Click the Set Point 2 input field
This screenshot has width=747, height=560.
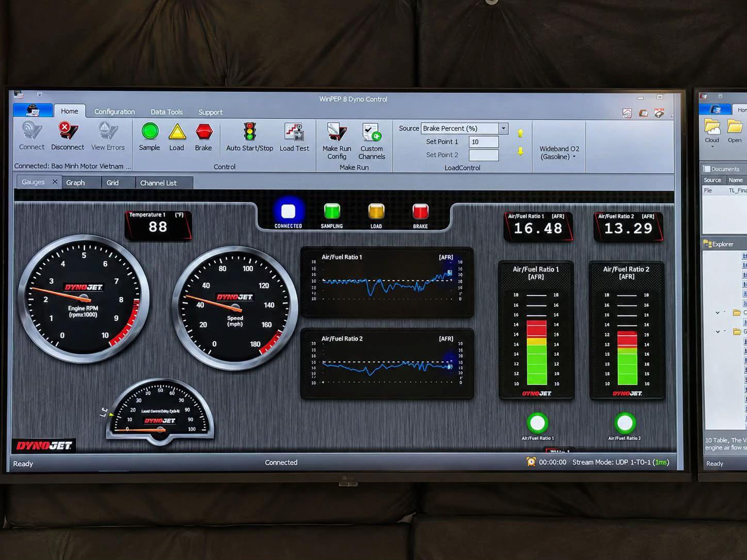click(x=483, y=155)
